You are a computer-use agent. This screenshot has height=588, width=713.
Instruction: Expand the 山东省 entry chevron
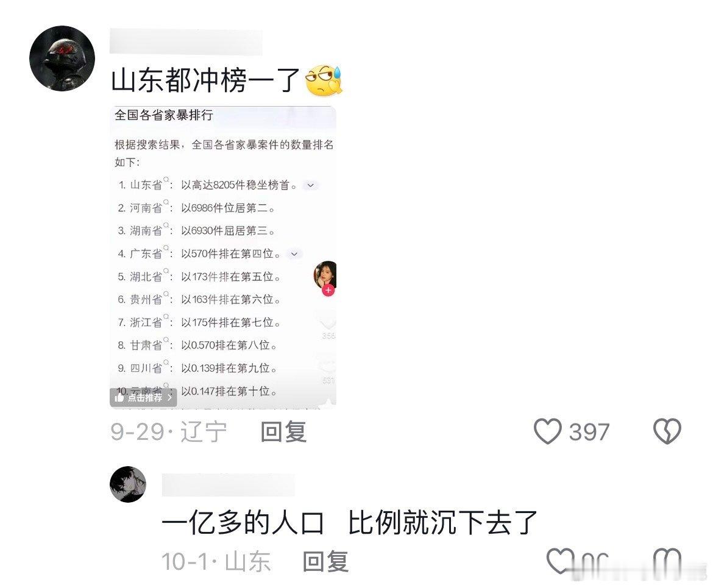pos(311,186)
